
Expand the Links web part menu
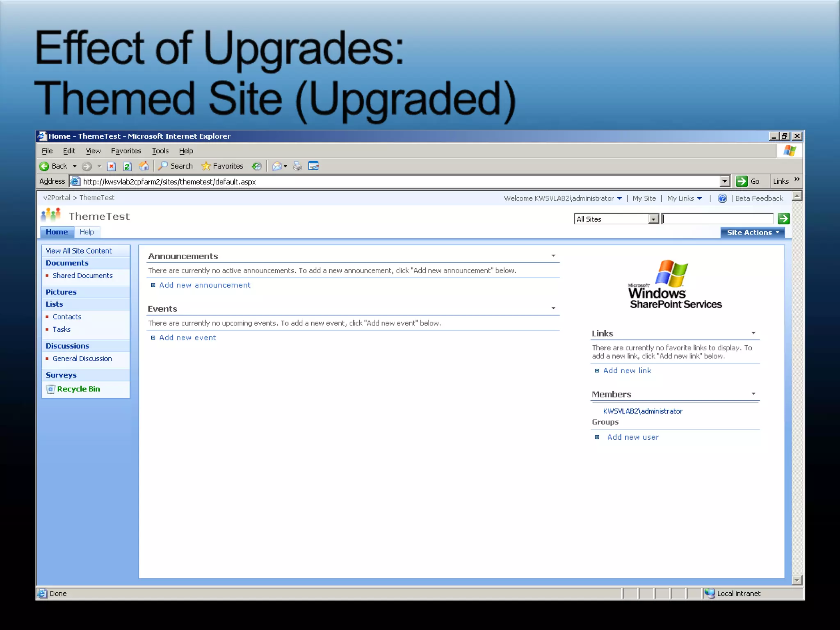tap(753, 333)
